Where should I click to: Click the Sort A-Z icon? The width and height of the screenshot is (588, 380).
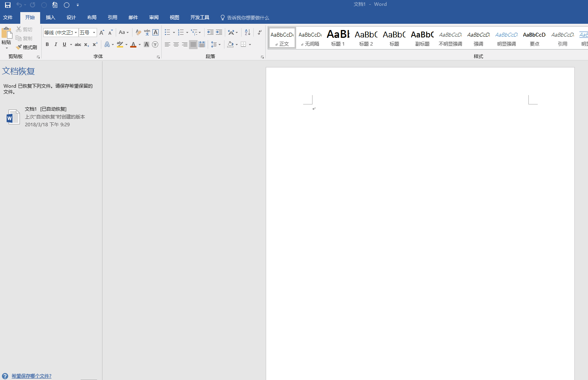[247, 32]
